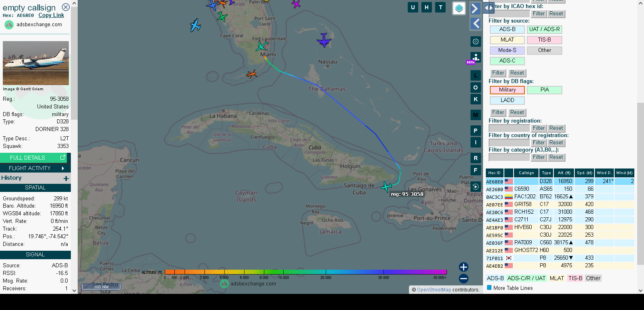
Task: Zoom in with the plus map button
Action: coord(464,267)
